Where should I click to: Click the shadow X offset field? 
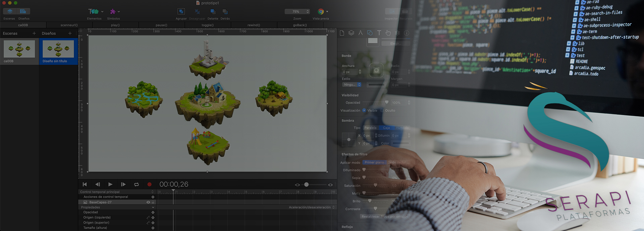368,136
